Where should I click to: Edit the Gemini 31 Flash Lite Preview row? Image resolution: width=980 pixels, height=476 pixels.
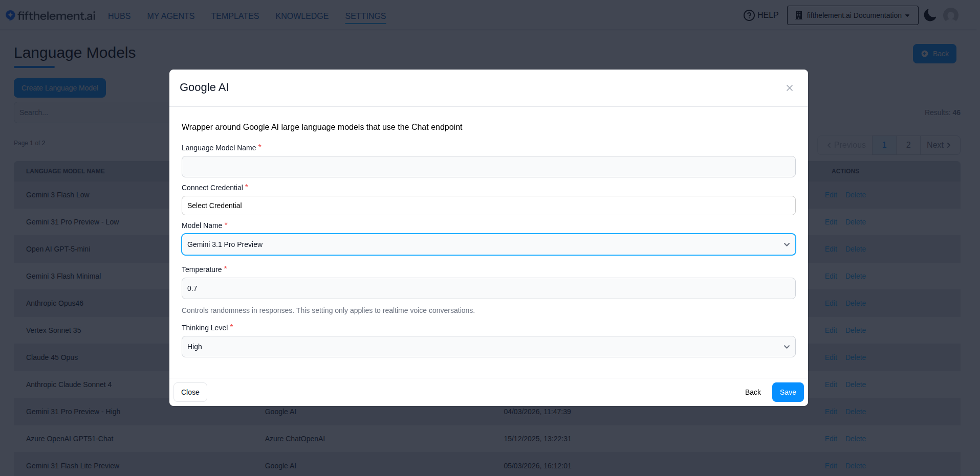click(x=831, y=466)
